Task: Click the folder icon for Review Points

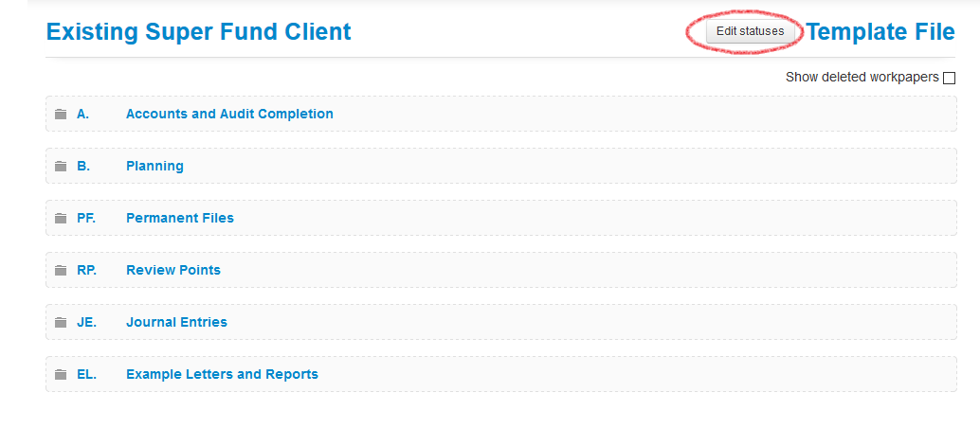Action: tap(60, 270)
